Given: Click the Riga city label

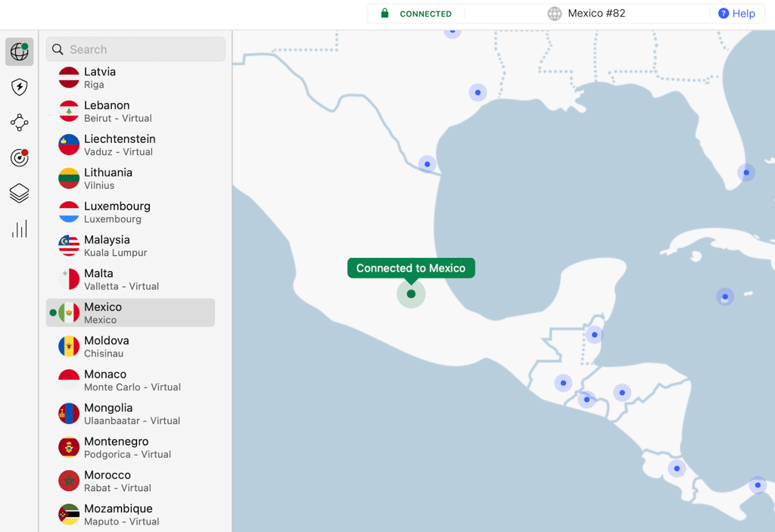Looking at the screenshot, I should tap(94, 85).
